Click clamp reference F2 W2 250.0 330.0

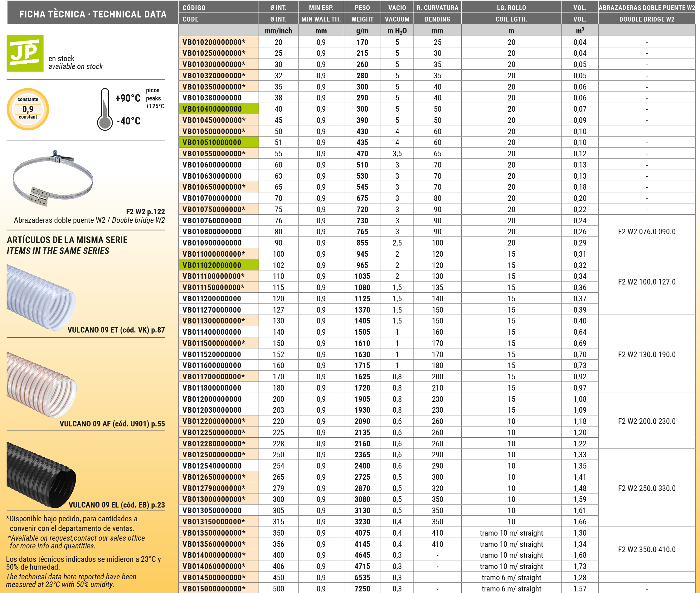[647, 488]
